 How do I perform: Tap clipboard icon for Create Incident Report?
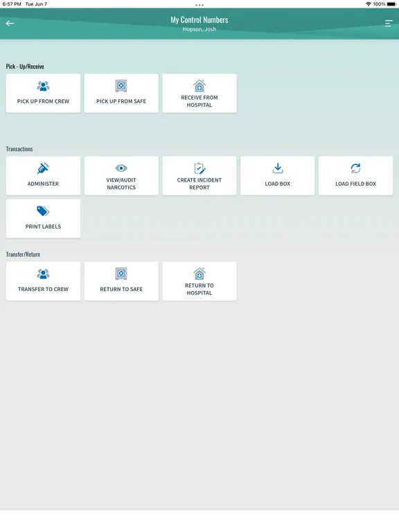(199, 168)
